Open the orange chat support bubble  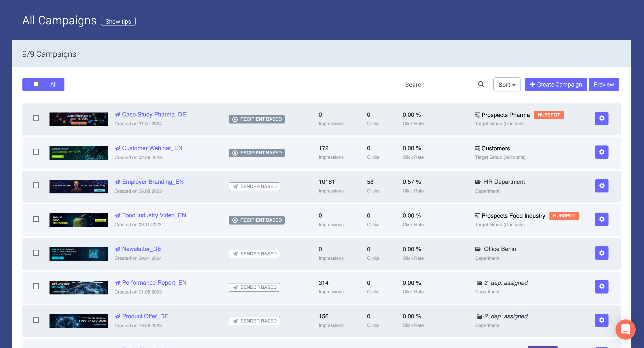click(625, 329)
